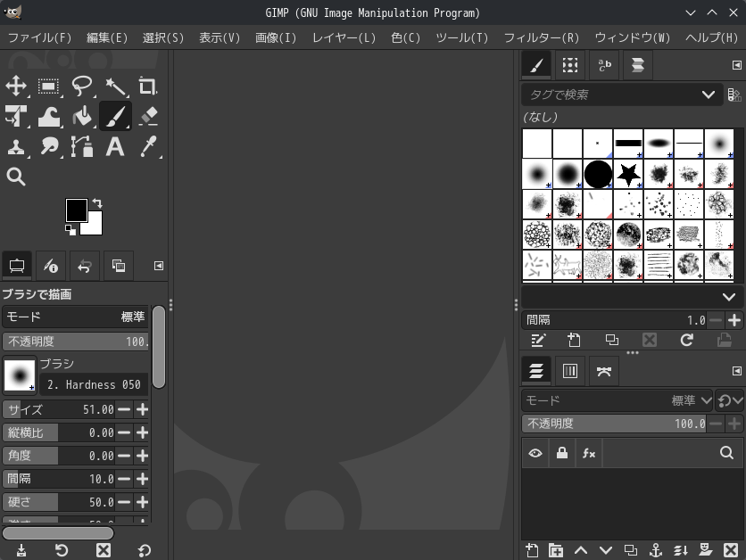Pick the Text tool
Image resolution: width=746 pixels, height=560 pixels.
click(114, 146)
